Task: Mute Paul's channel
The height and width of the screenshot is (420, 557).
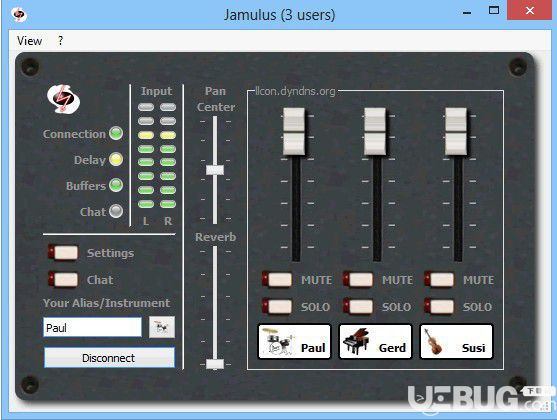Action: pyautogui.click(x=277, y=280)
